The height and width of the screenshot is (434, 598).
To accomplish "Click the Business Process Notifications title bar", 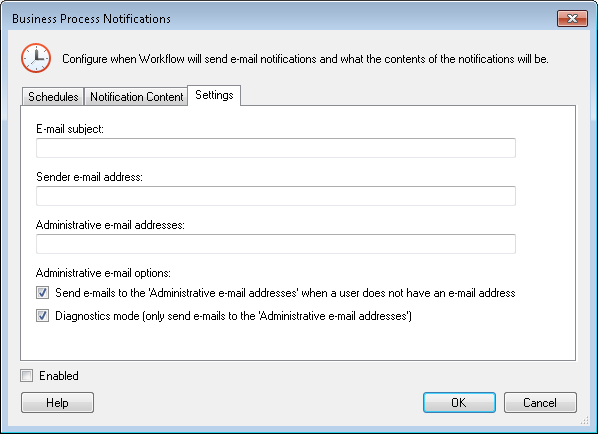I will 282,18.
